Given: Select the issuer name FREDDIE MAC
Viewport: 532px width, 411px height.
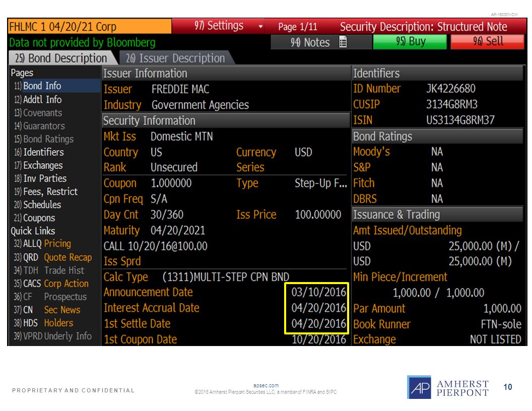Looking at the screenshot, I should click(180, 89).
